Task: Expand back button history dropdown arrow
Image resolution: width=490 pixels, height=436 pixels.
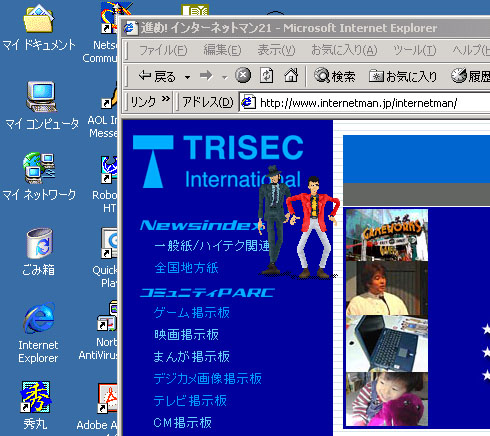Action: tap(187, 77)
